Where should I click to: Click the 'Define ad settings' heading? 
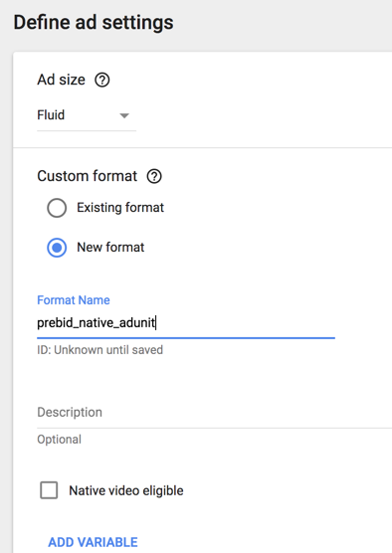(94, 23)
